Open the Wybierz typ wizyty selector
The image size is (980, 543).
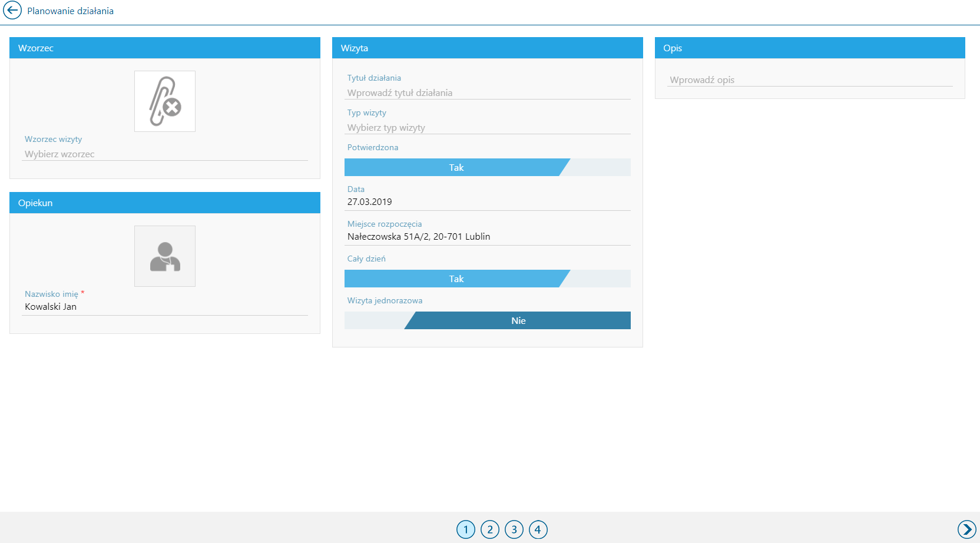(x=488, y=128)
